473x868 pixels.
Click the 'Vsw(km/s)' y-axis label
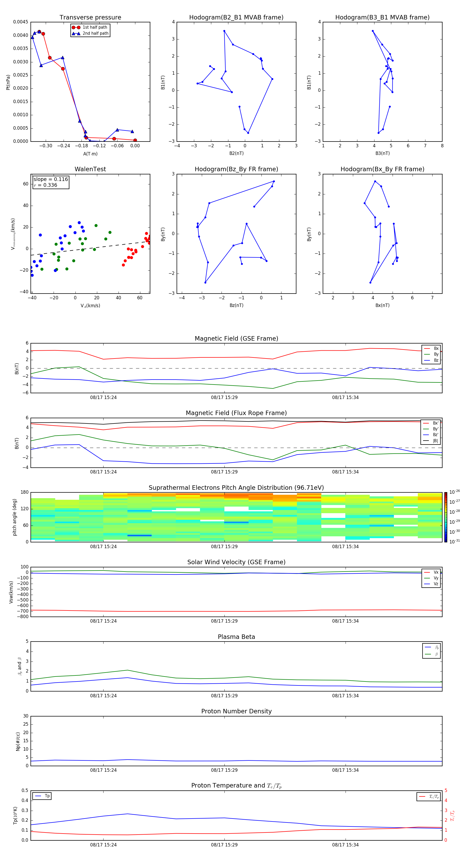click(x=11, y=592)
